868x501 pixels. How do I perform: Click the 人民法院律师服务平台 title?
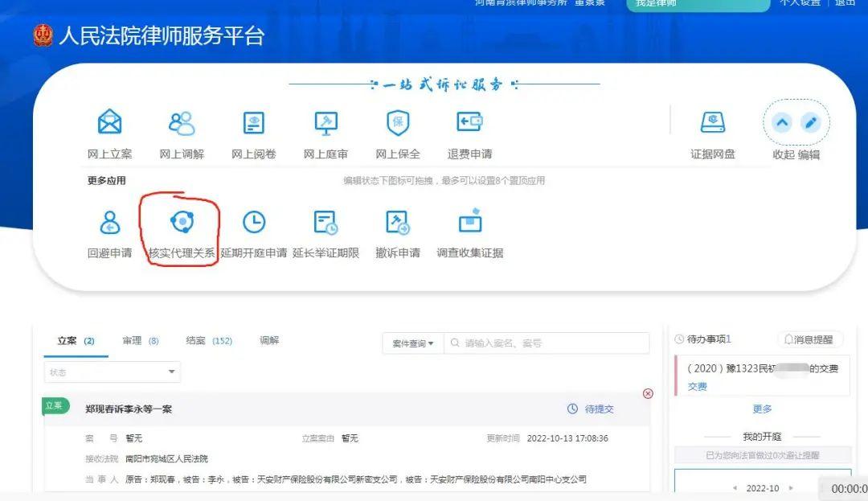click(x=162, y=35)
